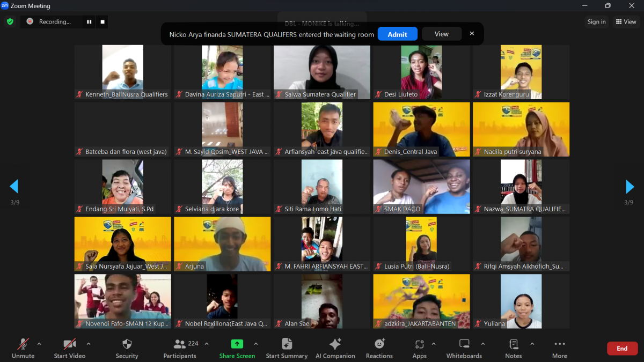Open the Participants panel
The width and height of the screenshot is (644, 362).
[x=180, y=348]
